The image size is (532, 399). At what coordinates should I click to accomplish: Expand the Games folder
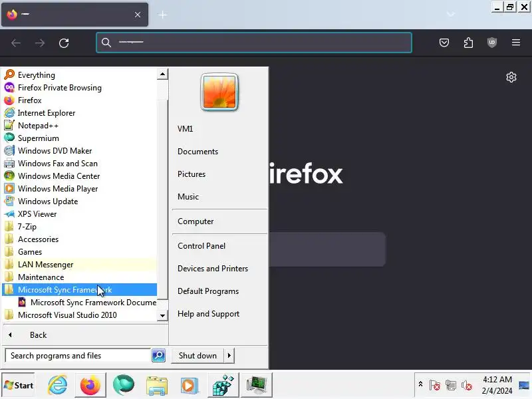80,252
